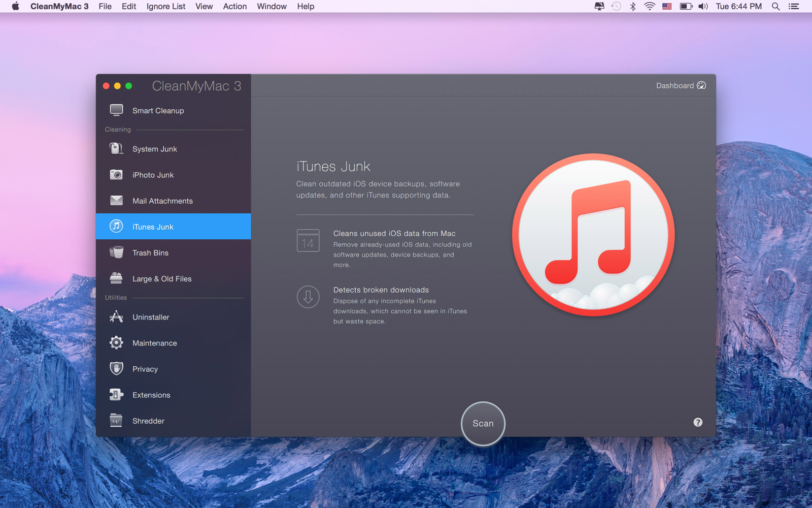Open the Wi-Fi status menu
This screenshot has width=812, height=508.
pyautogui.click(x=650, y=6)
